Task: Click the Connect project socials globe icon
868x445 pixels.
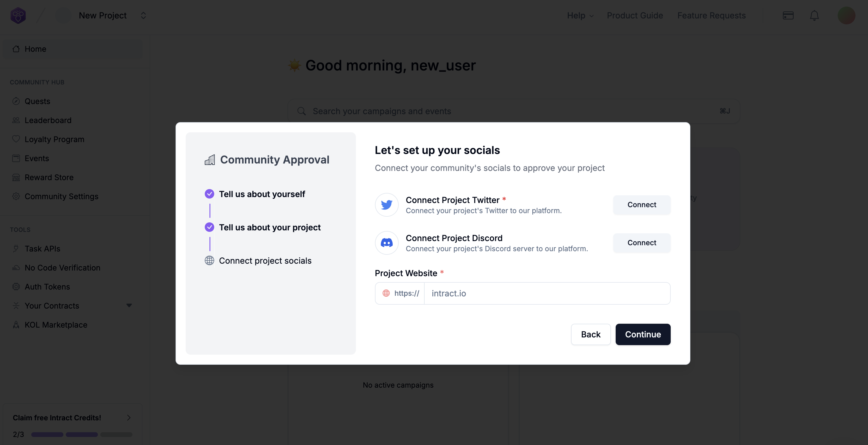Action: [x=209, y=260]
